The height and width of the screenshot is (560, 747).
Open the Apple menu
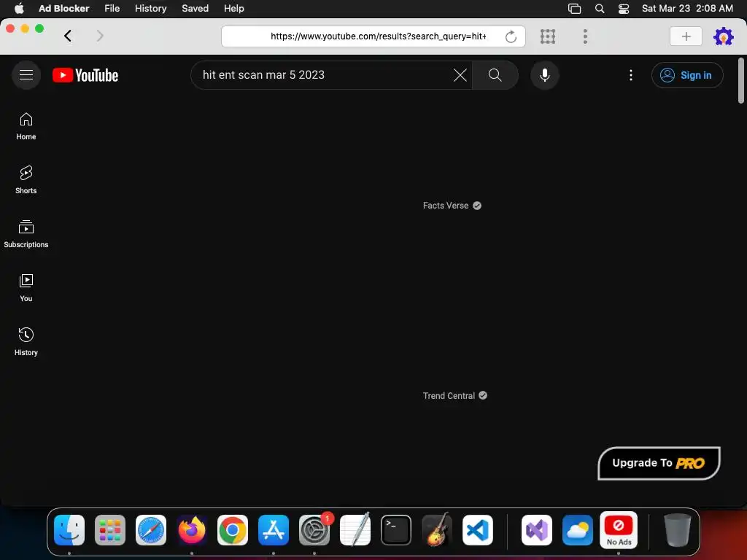(x=19, y=8)
